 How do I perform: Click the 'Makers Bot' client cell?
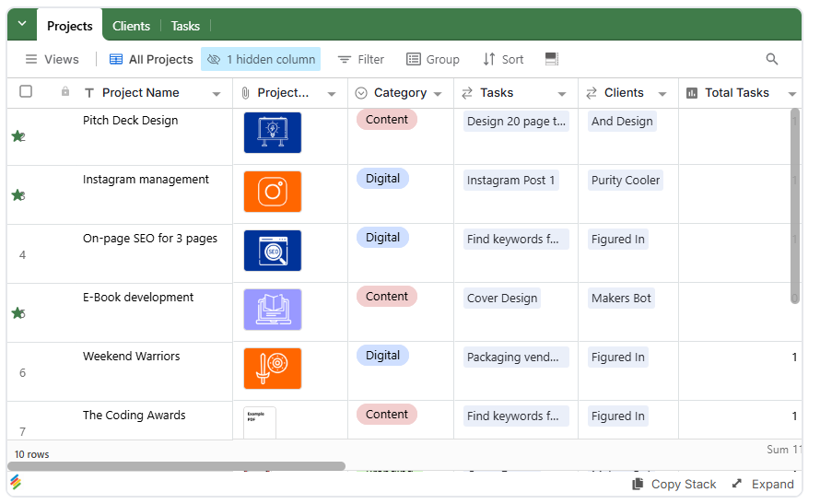point(621,298)
